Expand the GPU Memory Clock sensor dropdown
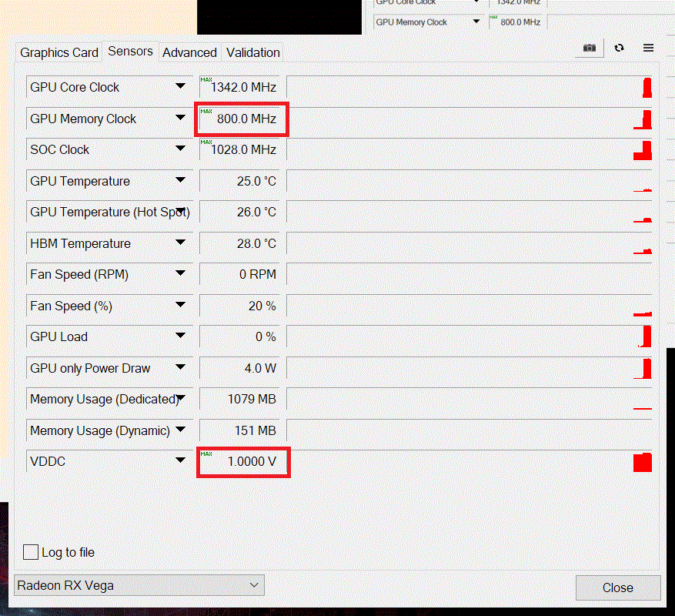 click(180, 118)
